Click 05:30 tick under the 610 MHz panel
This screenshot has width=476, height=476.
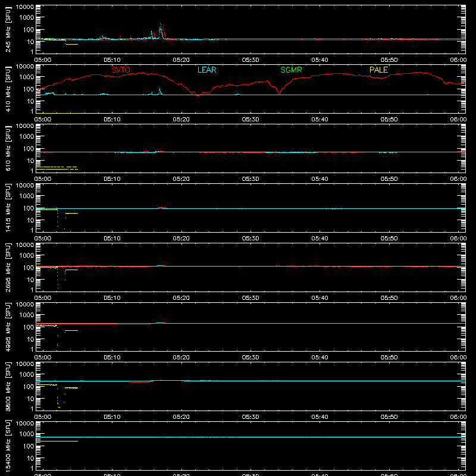(x=250, y=179)
